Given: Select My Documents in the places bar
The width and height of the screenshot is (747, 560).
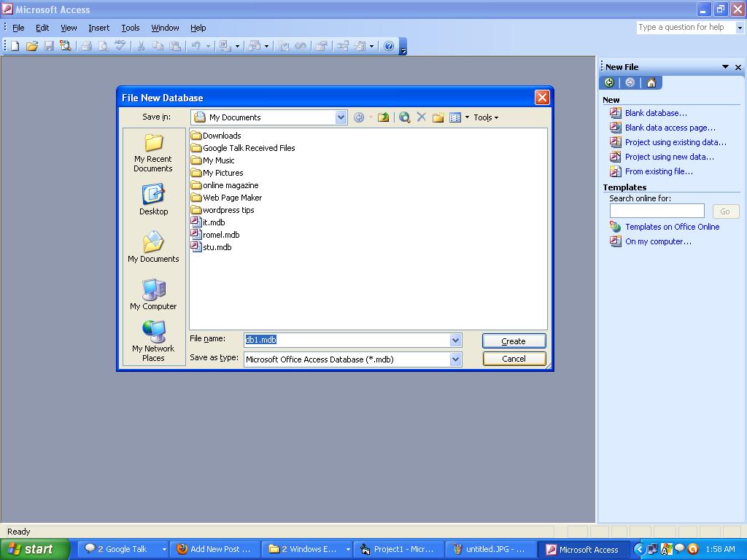Looking at the screenshot, I should tap(153, 246).
